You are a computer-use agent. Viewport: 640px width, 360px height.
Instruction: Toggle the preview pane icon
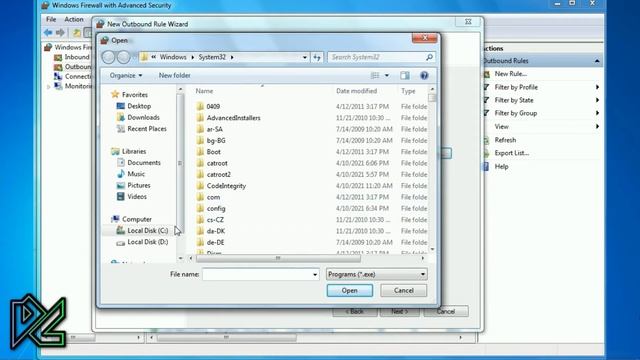coord(404,76)
